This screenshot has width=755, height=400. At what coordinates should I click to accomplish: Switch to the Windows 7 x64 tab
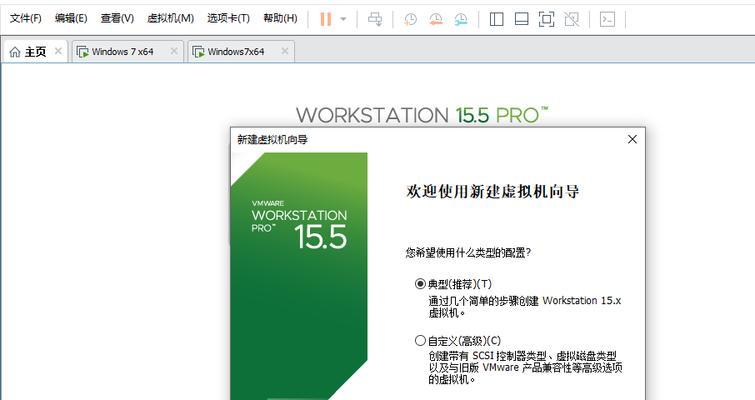(128, 52)
